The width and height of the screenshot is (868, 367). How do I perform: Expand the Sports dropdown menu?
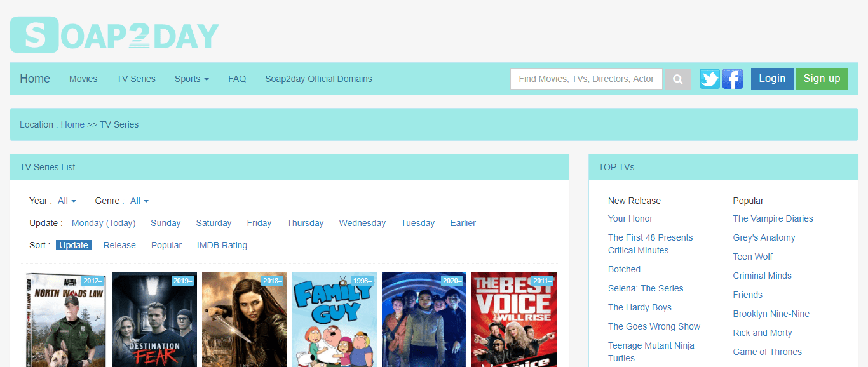192,79
